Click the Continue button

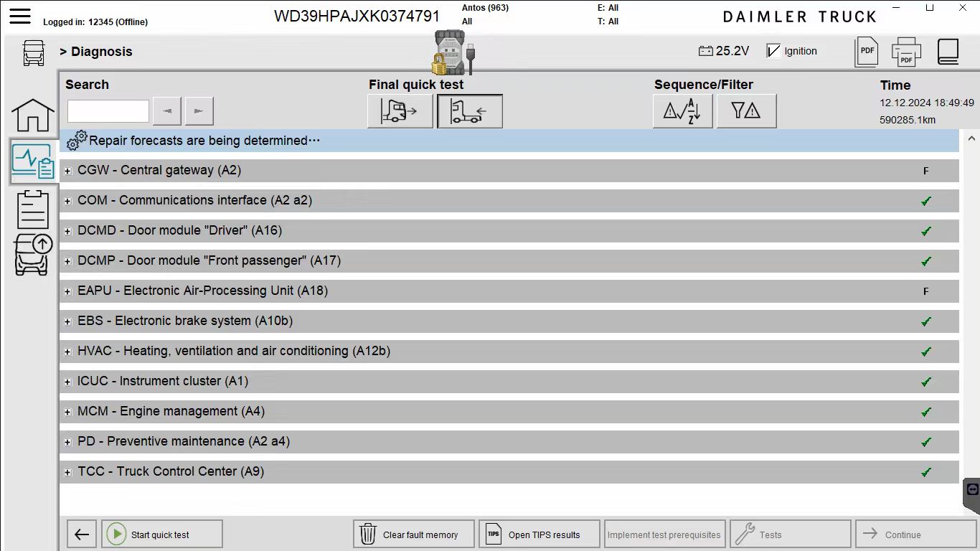916,534
